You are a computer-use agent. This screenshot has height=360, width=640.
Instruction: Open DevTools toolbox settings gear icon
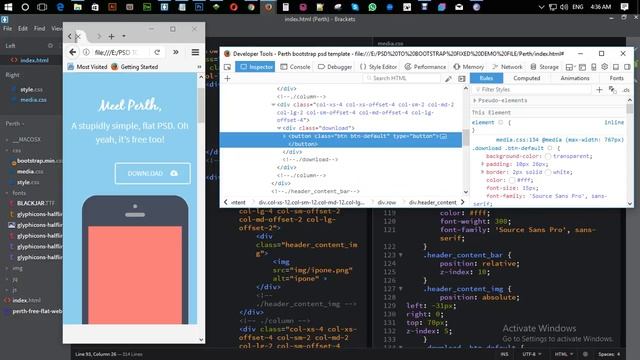tap(604, 67)
